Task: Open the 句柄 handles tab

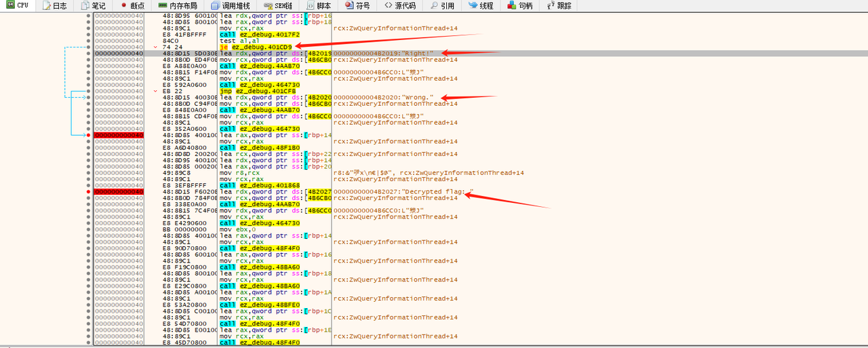Action: click(x=519, y=5)
